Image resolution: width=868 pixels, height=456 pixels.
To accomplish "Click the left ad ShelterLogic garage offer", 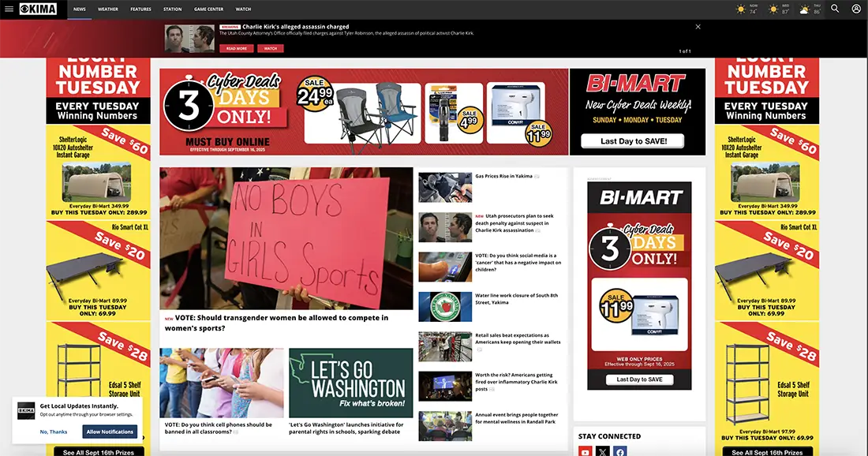I will pos(98,173).
